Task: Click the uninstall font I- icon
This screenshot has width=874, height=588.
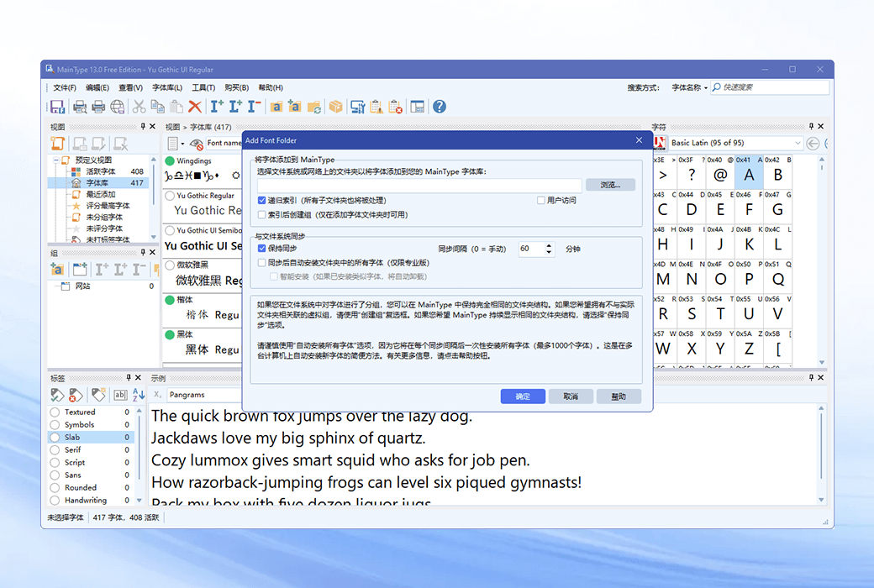Action: tap(254, 107)
